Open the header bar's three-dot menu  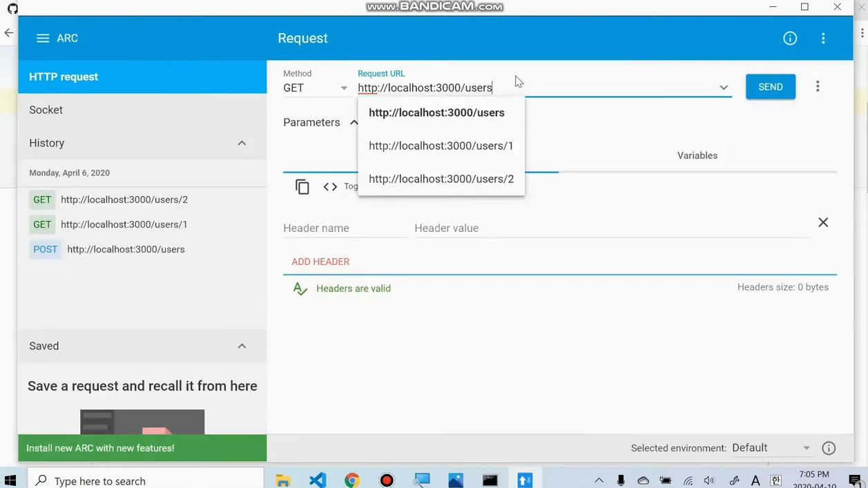823,39
